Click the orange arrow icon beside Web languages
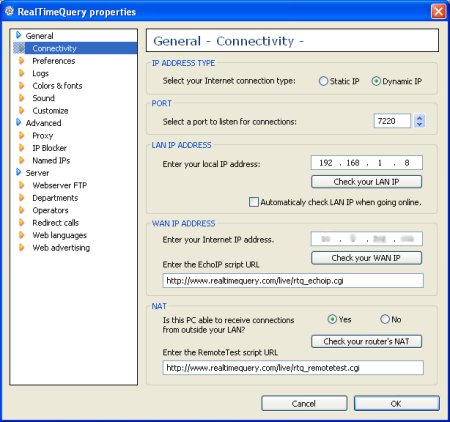450x422 pixels. tap(22, 235)
